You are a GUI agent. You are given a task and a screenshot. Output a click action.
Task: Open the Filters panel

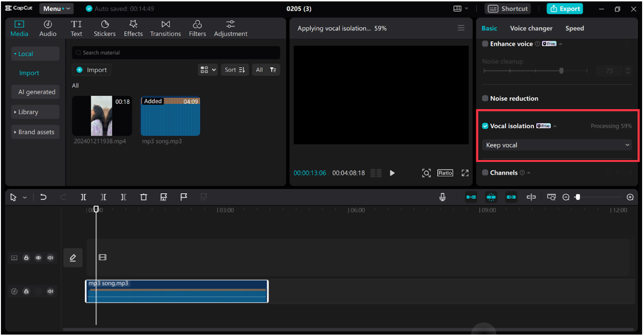(197, 29)
